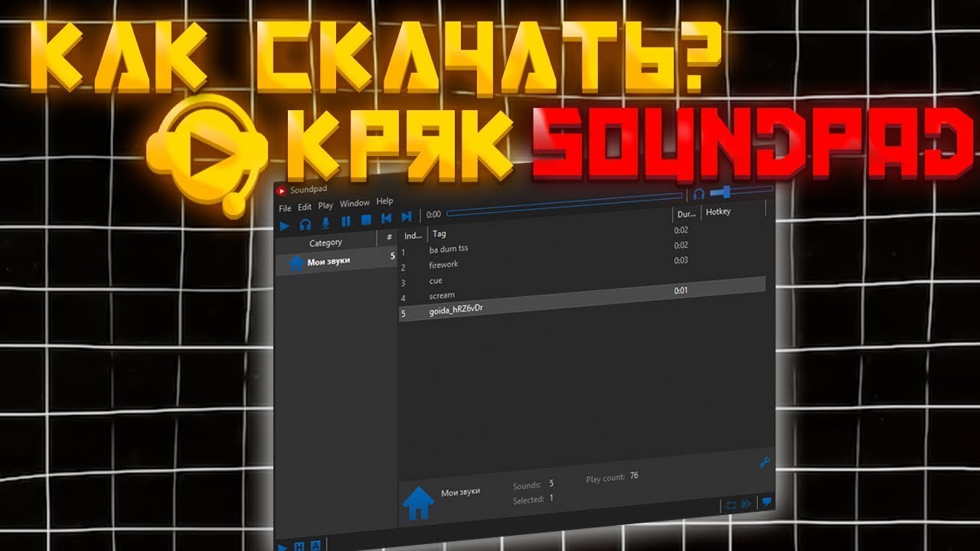Toggle the H button in bottom bar
The image size is (980, 551).
coord(300,546)
